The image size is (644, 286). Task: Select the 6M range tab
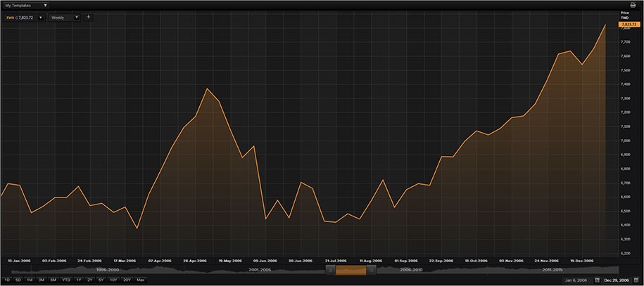[53, 280]
